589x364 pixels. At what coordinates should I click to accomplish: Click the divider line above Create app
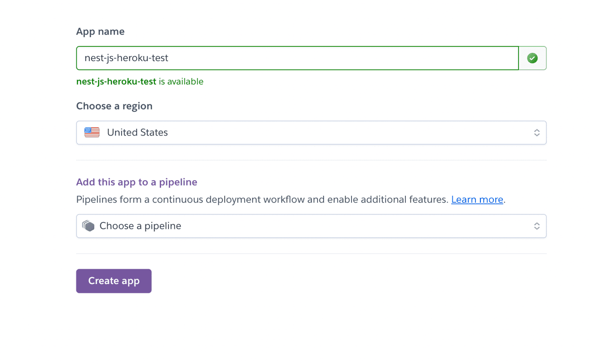click(311, 253)
